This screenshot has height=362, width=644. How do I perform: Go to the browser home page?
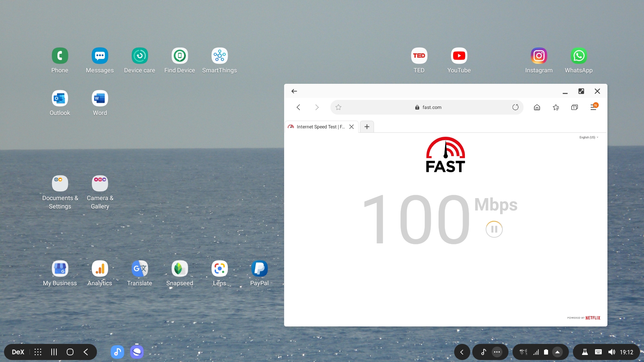537,107
